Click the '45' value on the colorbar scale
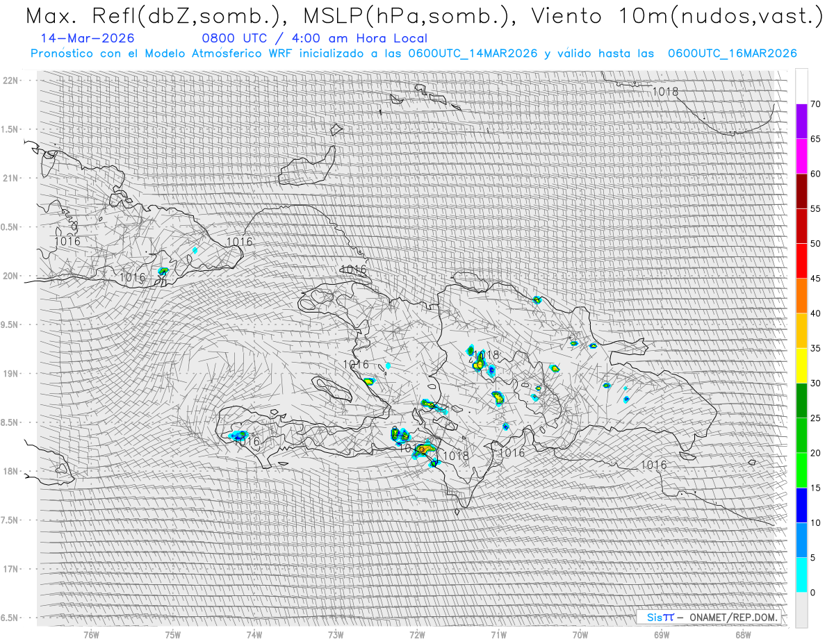The image size is (834, 644). (815, 279)
